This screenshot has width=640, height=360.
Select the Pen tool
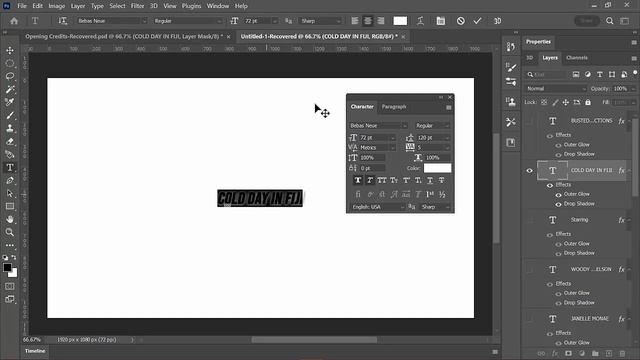point(10,180)
